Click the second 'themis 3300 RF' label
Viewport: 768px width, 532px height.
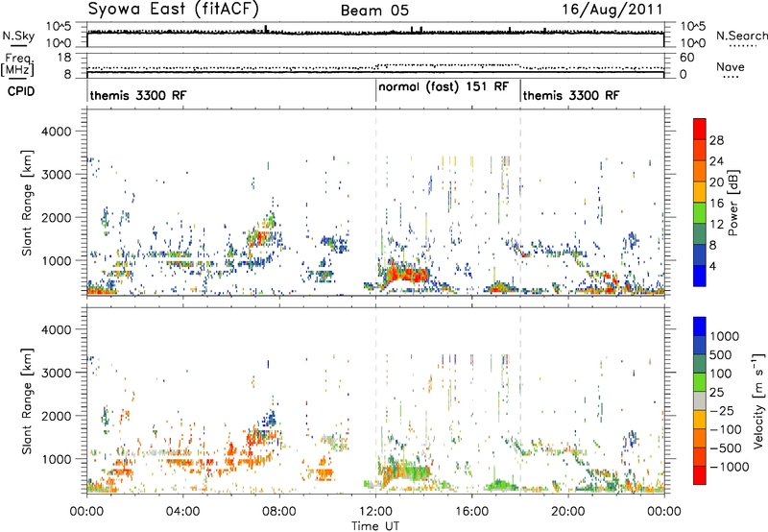[x=571, y=95]
